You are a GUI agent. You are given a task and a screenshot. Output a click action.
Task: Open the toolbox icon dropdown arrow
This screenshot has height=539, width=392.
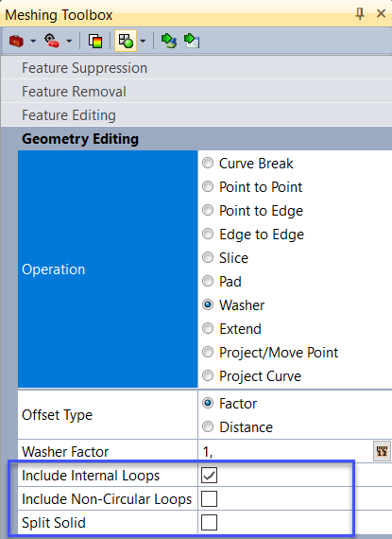(x=33, y=42)
